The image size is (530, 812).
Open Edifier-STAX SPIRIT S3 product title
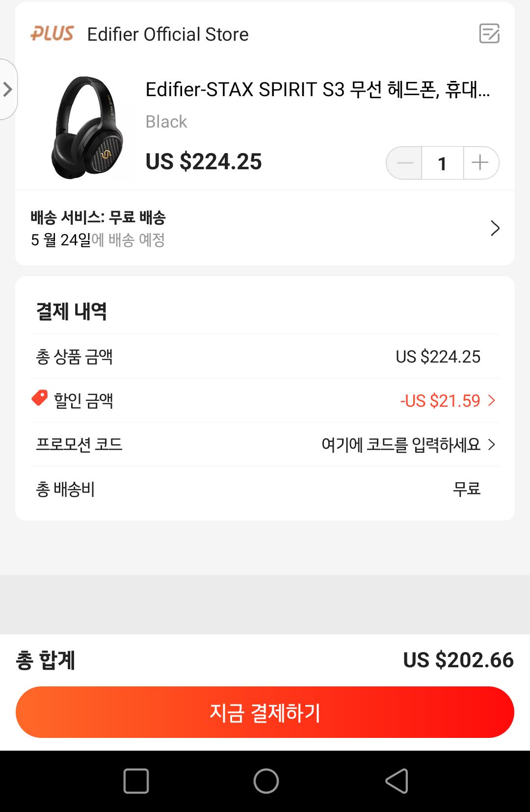[x=318, y=90]
